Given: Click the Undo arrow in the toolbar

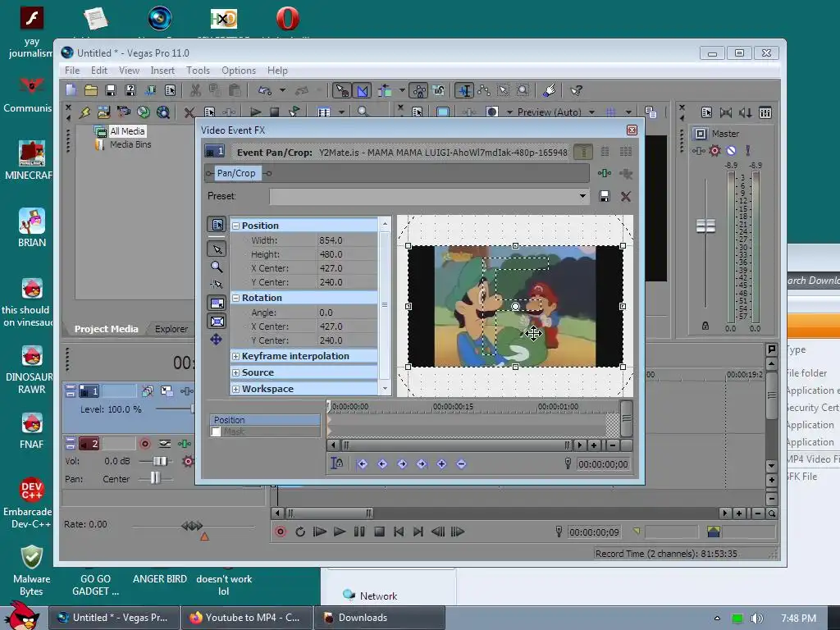Looking at the screenshot, I should pos(265,90).
